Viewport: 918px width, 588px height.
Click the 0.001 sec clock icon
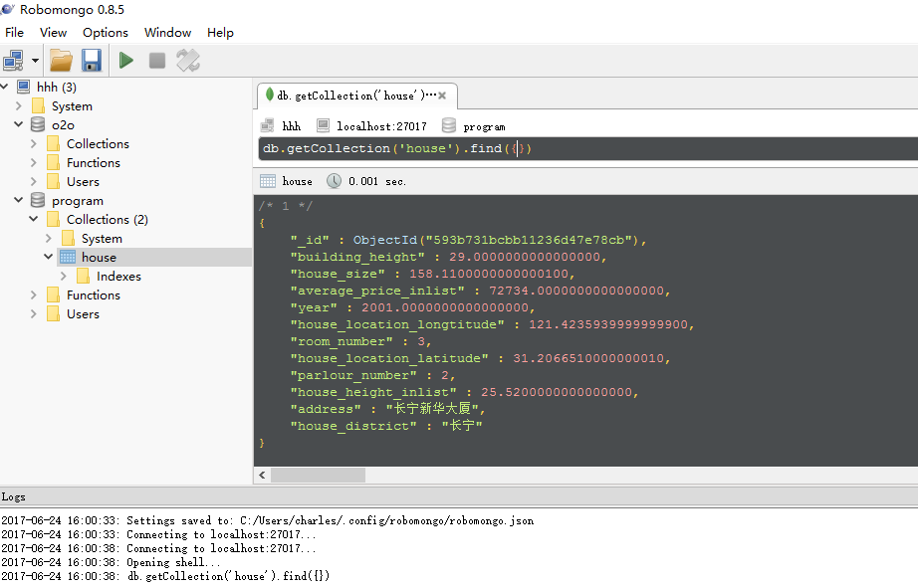(334, 181)
